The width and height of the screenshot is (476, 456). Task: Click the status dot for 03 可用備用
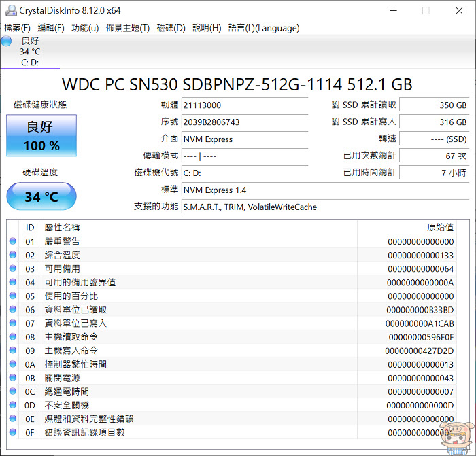pyautogui.click(x=13, y=268)
